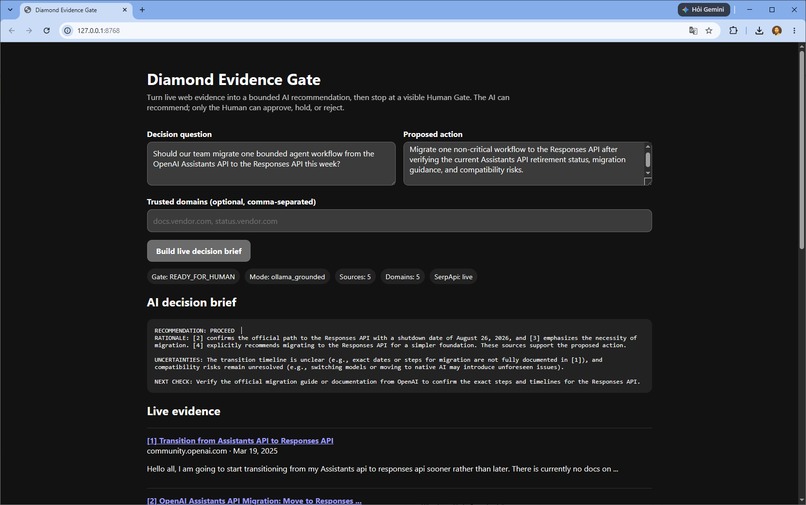This screenshot has width=806, height=505.
Task: Click the Proposed action scrollbar down arrow
Action: [x=648, y=173]
